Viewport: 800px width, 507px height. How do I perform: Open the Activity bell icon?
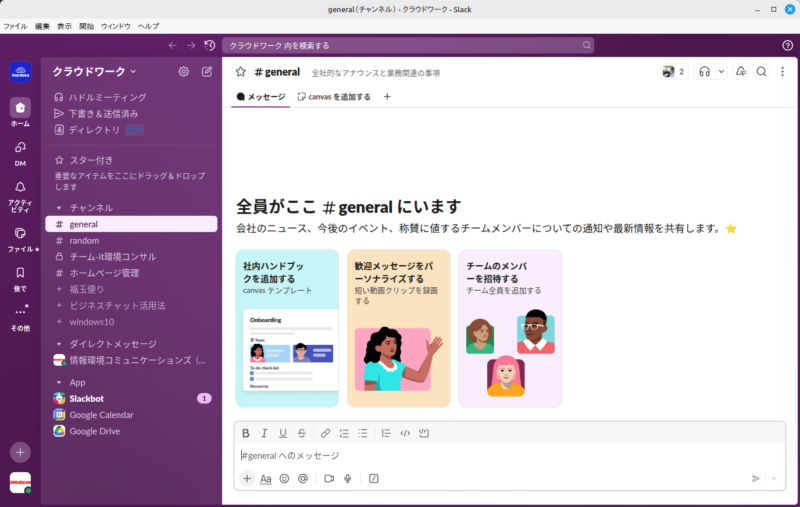(x=20, y=192)
